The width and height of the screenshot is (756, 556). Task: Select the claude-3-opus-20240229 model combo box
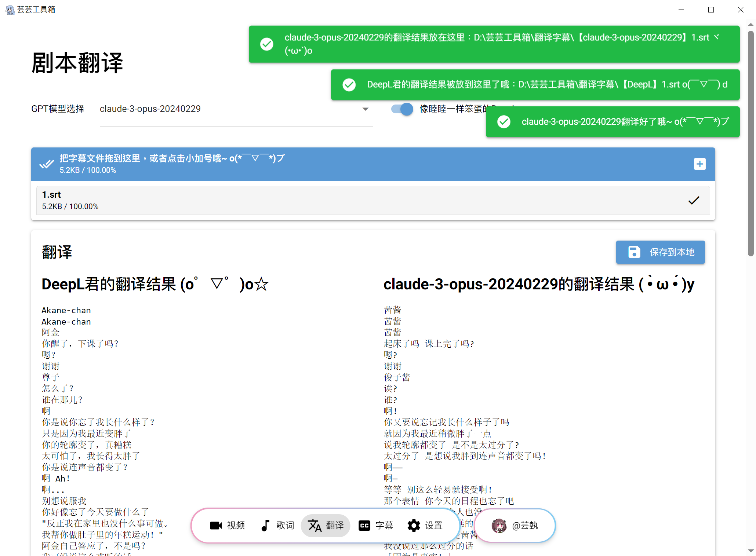tap(236, 109)
